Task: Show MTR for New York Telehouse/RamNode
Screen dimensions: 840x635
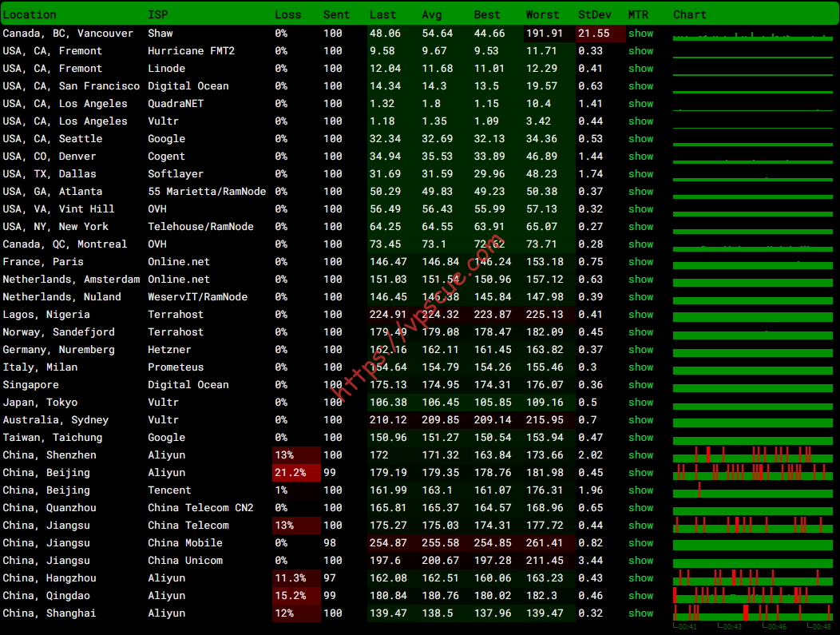Action: [x=640, y=227]
